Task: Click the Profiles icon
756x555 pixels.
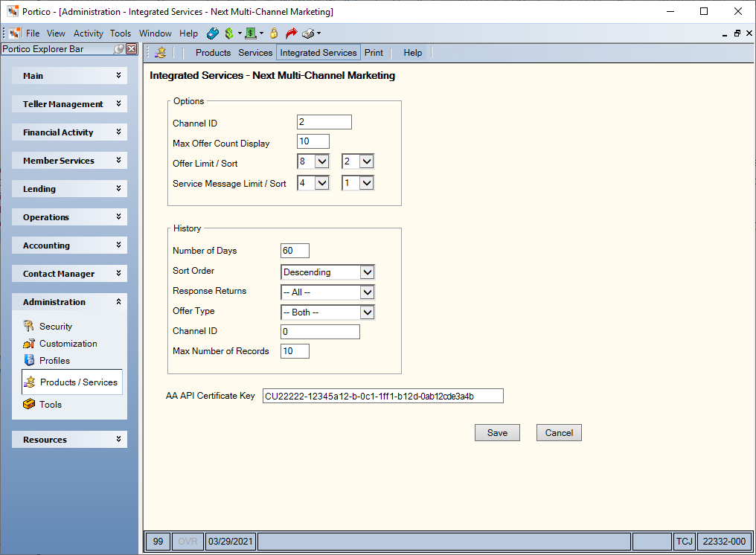Action: 29,360
